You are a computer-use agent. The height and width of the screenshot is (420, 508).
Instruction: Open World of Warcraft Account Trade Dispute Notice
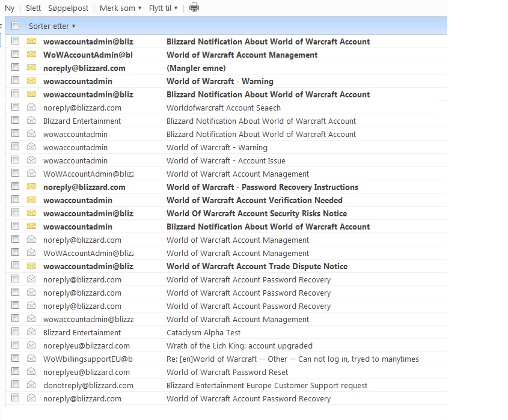coord(257,266)
